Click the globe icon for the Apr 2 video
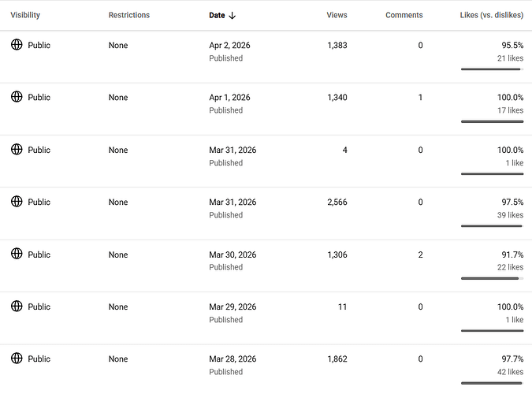 click(x=17, y=45)
